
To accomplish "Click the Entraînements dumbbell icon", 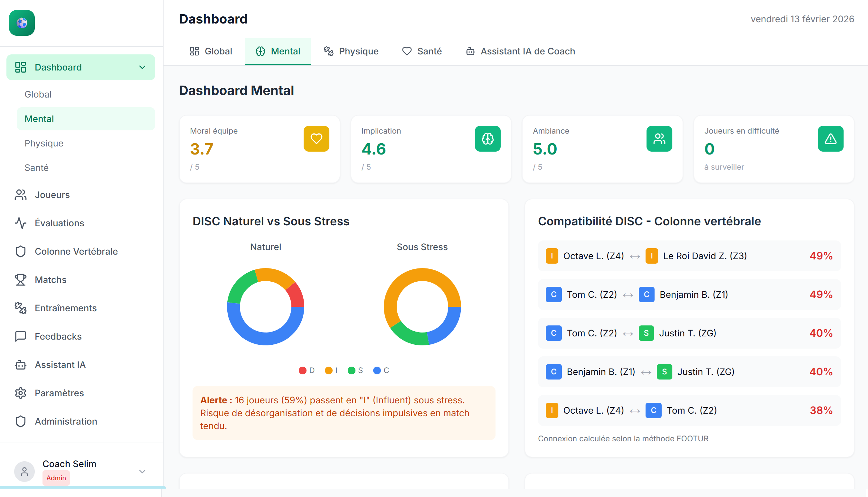I will click(21, 308).
